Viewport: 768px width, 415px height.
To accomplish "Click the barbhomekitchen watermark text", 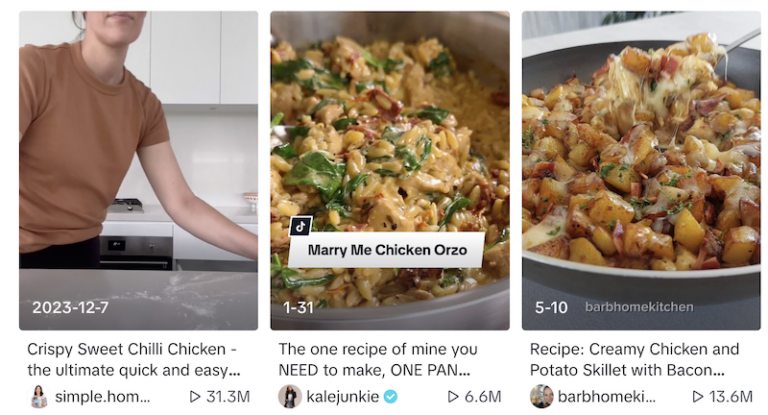I will point(639,307).
